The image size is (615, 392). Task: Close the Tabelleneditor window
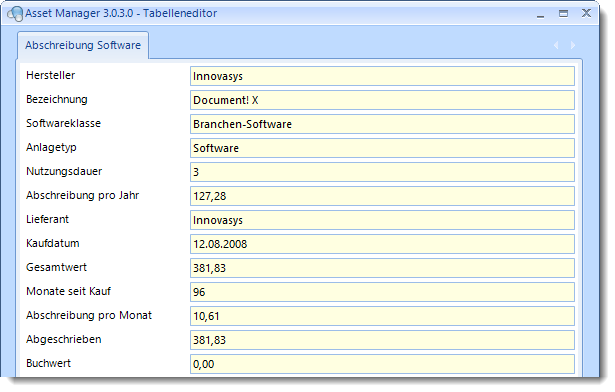[586, 14]
